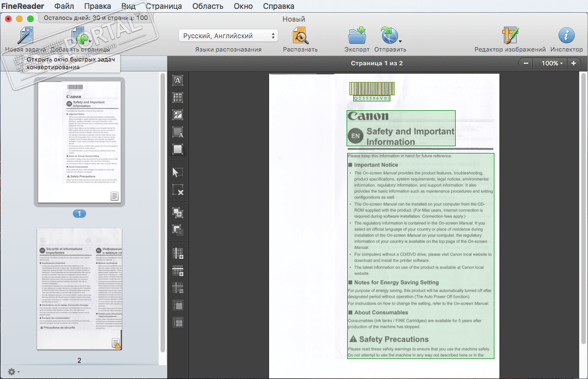This screenshot has height=379, width=588.
Task: Open the Область menu
Action: [x=208, y=6]
